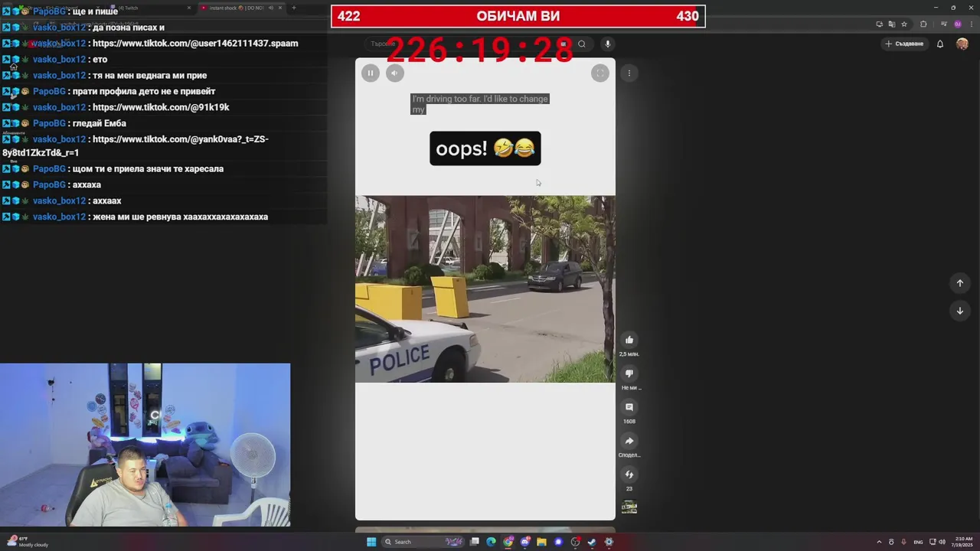Like the Short with 2,5 млн. likes
The image size is (980, 551).
coord(629,340)
